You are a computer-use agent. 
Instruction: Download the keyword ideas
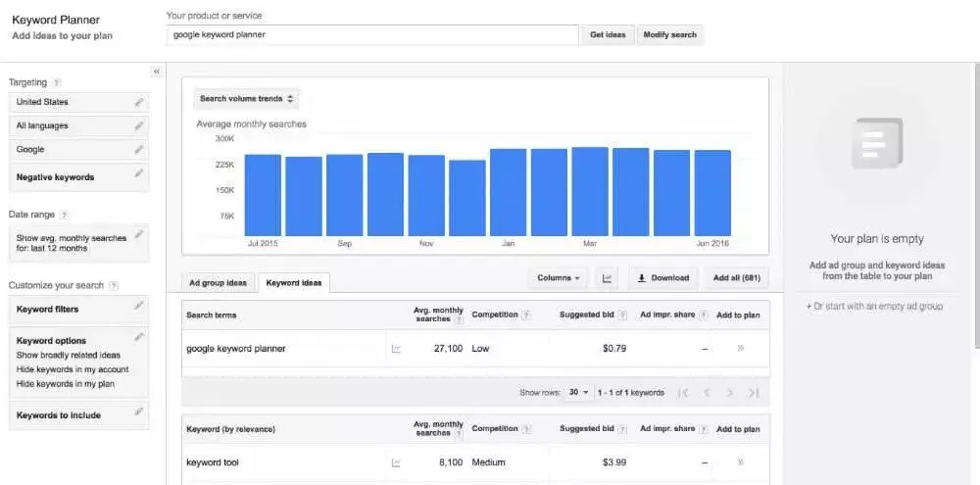[663, 278]
